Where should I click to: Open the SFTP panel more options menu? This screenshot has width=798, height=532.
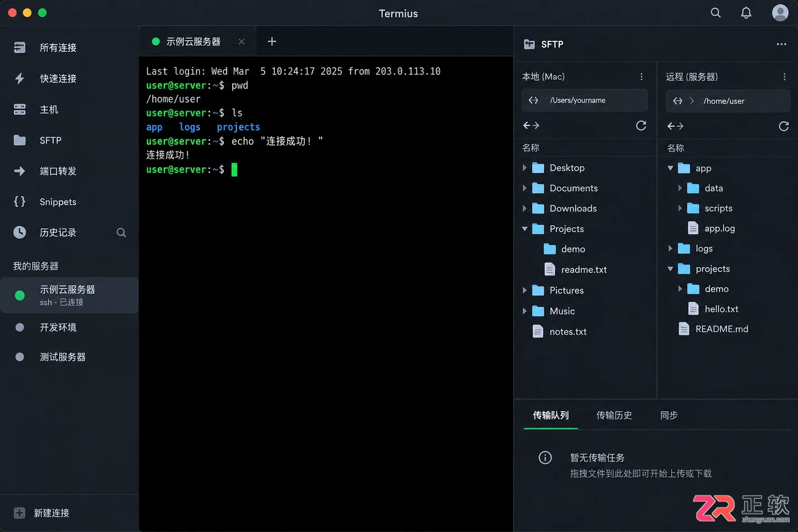(x=781, y=44)
